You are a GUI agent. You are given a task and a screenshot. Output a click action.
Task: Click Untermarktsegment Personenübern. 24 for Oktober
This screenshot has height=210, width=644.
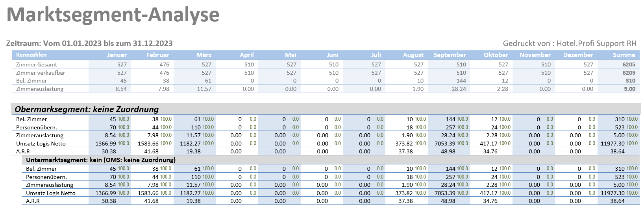click(x=494, y=177)
